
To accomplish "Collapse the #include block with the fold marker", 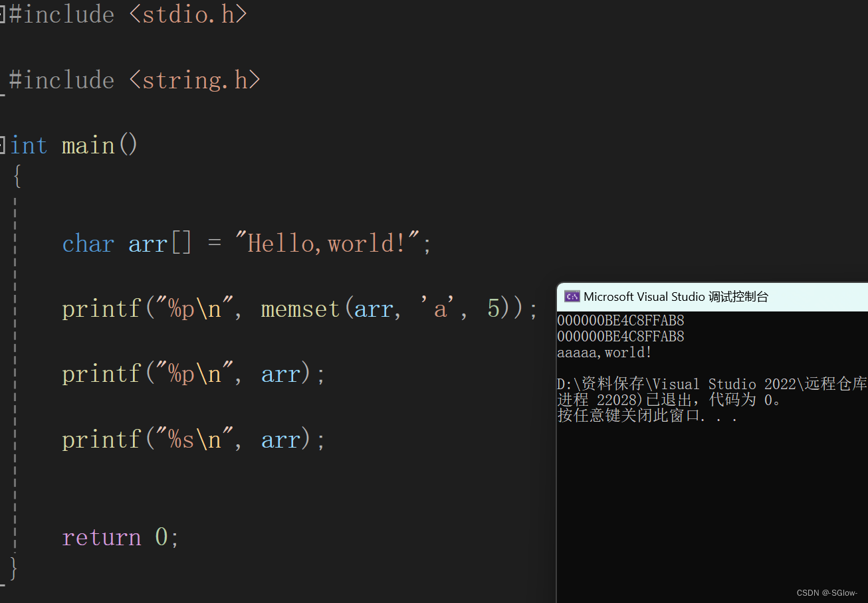I will tap(2, 14).
